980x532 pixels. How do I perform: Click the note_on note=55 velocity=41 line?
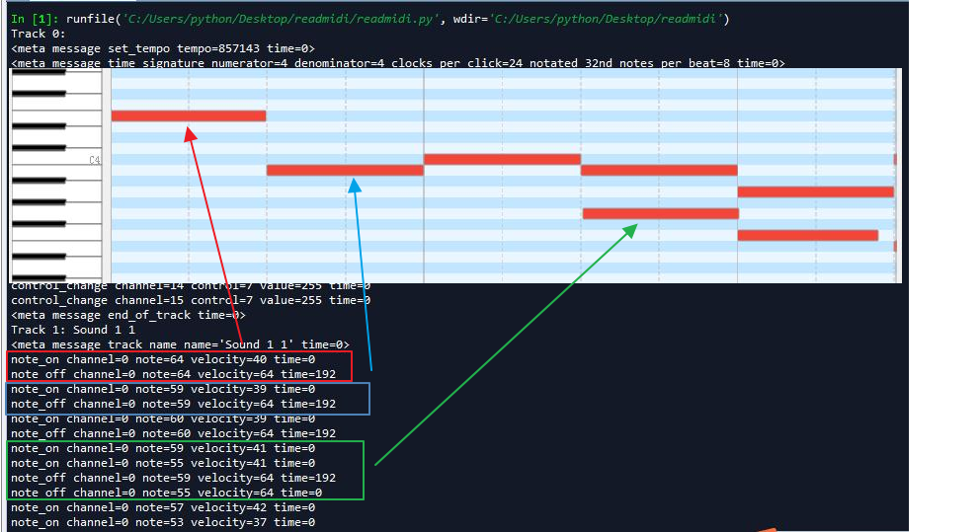[x=163, y=463]
